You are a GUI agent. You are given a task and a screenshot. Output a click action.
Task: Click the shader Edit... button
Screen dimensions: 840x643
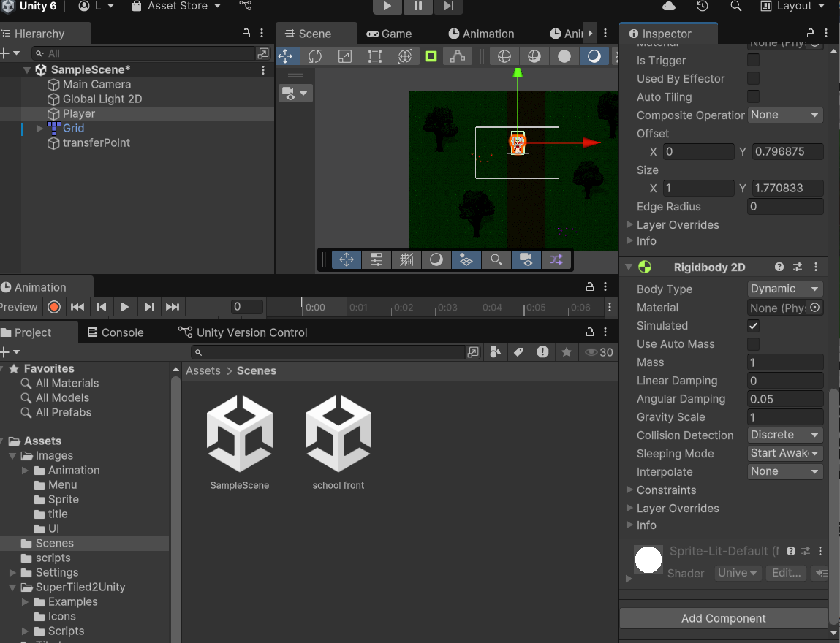tap(786, 573)
